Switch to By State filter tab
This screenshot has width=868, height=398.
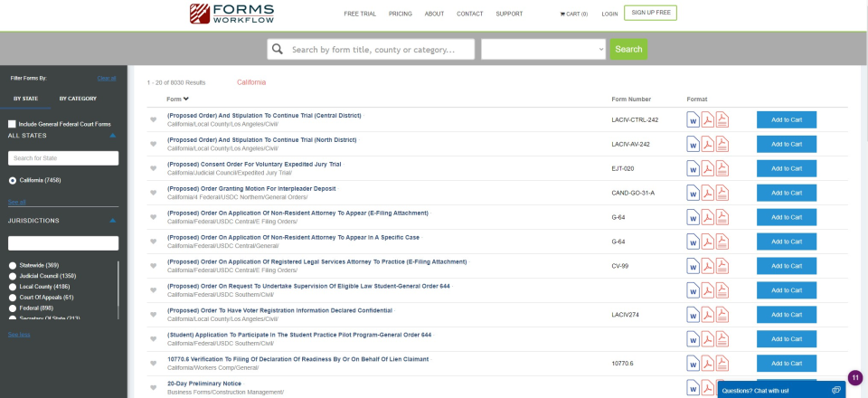pos(26,99)
